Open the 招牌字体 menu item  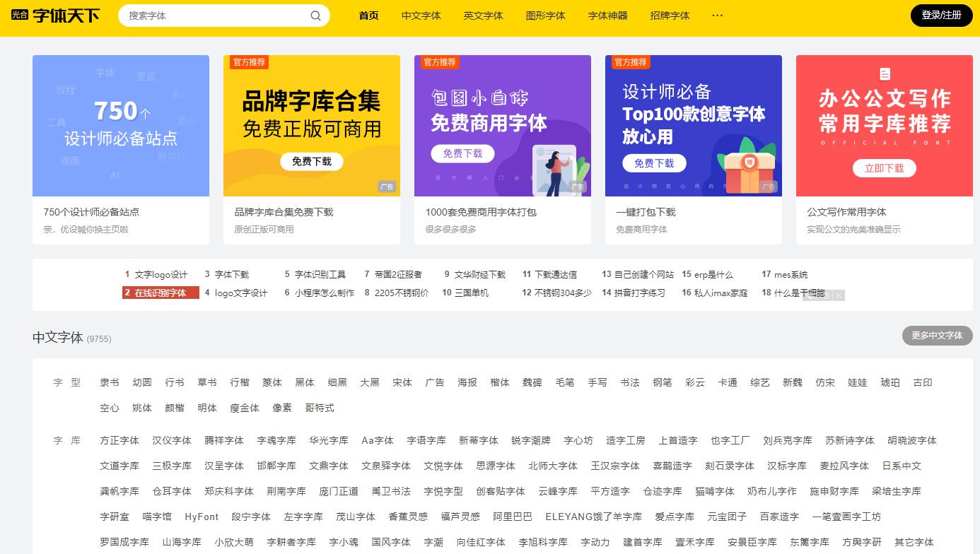[670, 16]
